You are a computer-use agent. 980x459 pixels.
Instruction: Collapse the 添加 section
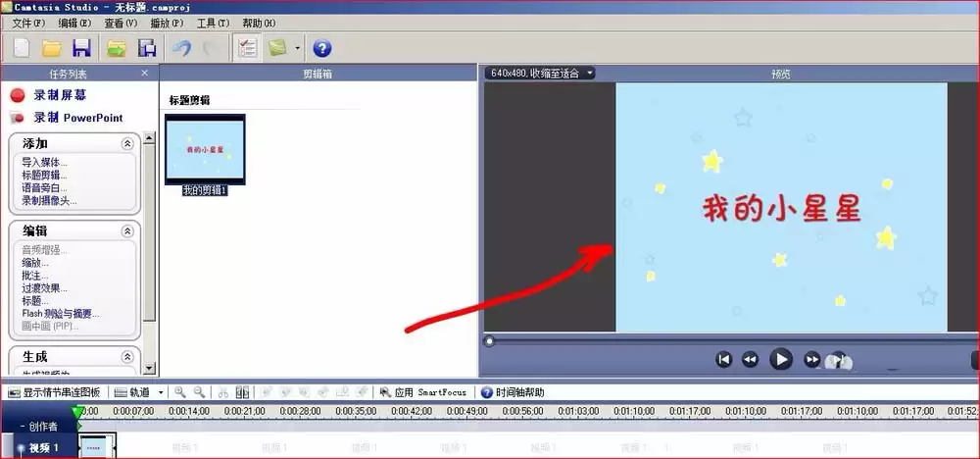click(x=127, y=144)
